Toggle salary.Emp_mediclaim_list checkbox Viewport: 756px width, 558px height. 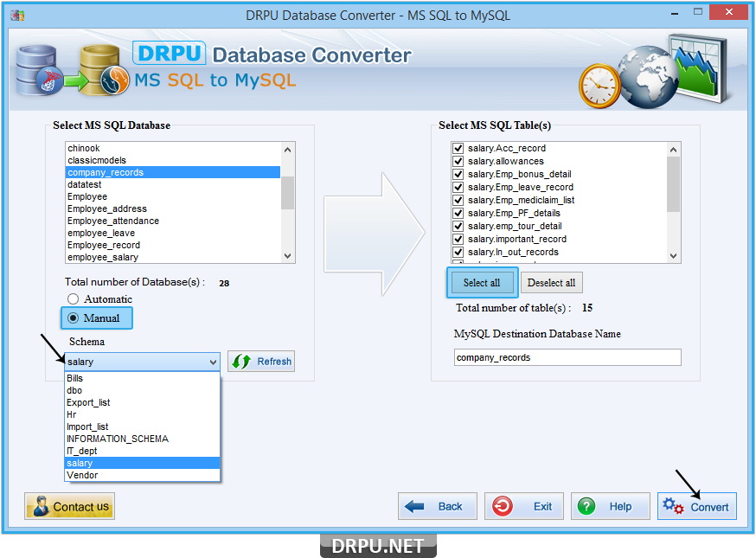(x=458, y=200)
